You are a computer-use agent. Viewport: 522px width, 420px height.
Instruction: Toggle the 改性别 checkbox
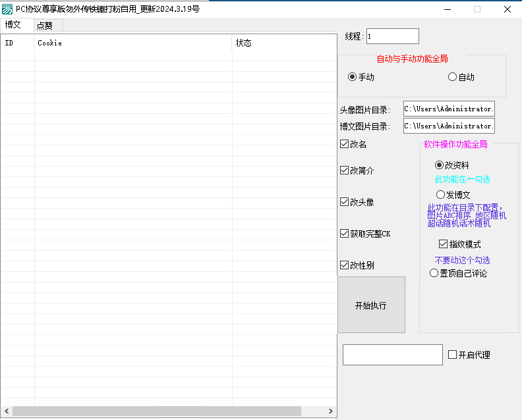[x=344, y=265]
